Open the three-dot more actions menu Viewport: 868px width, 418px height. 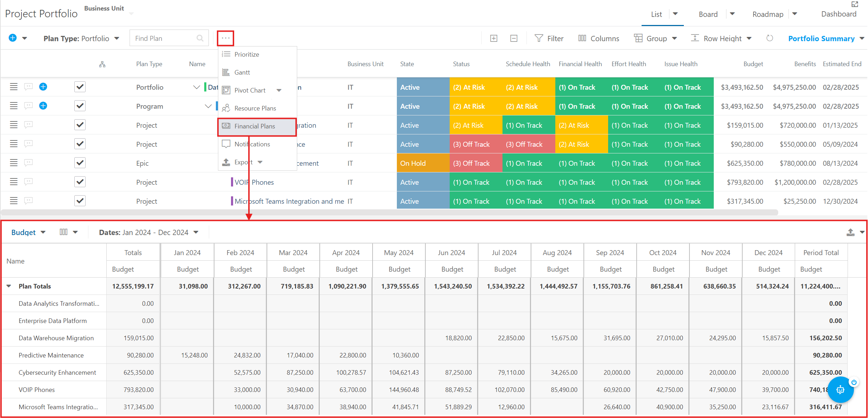coord(226,38)
